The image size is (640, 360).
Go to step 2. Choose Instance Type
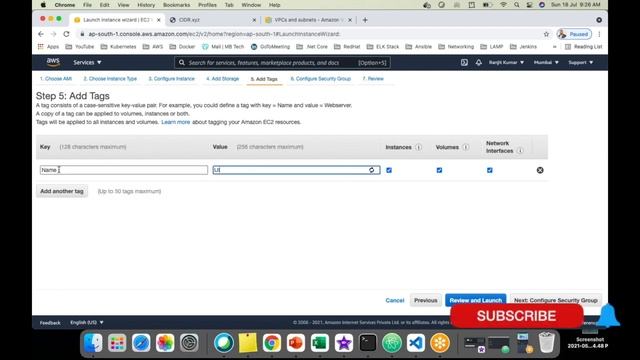[110, 78]
